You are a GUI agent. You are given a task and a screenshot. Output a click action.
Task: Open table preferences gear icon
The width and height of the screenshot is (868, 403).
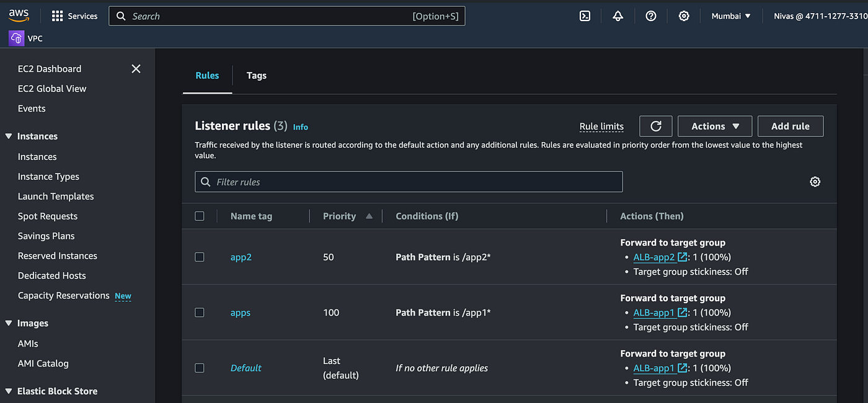pyautogui.click(x=815, y=182)
